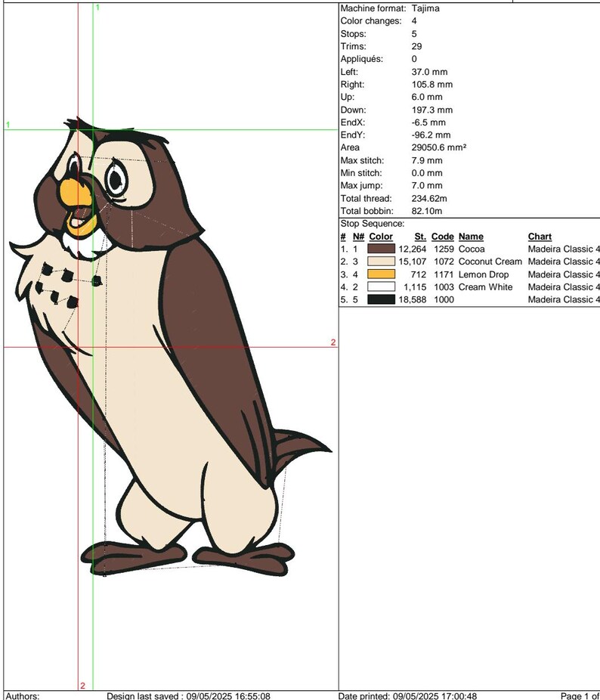Select the stitch count '15,107'
600x700 pixels.
pos(413,261)
